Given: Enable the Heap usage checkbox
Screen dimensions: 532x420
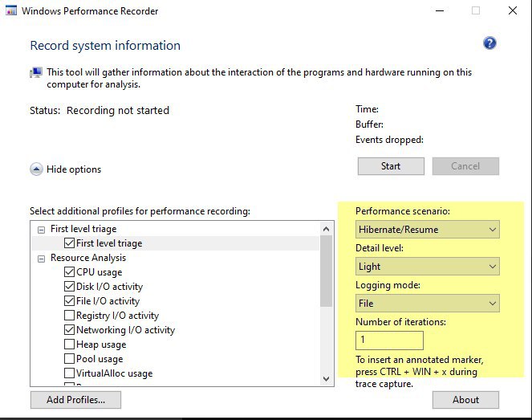Looking at the screenshot, I should pyautogui.click(x=69, y=345).
